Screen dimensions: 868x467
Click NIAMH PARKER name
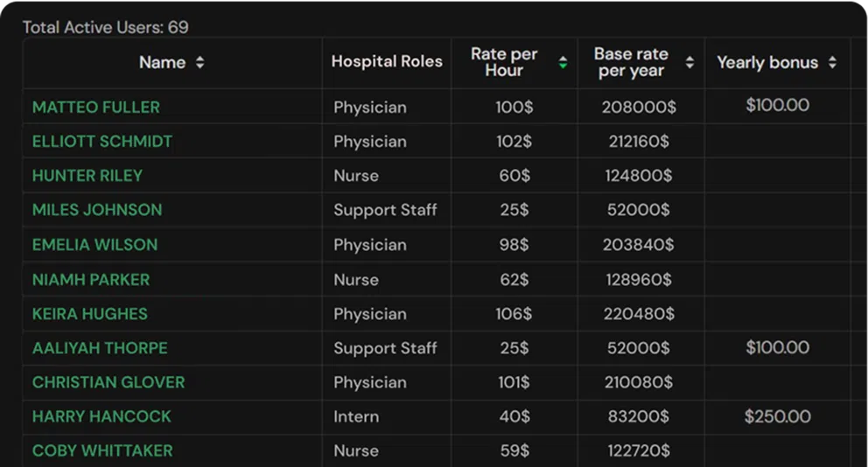[x=91, y=280]
